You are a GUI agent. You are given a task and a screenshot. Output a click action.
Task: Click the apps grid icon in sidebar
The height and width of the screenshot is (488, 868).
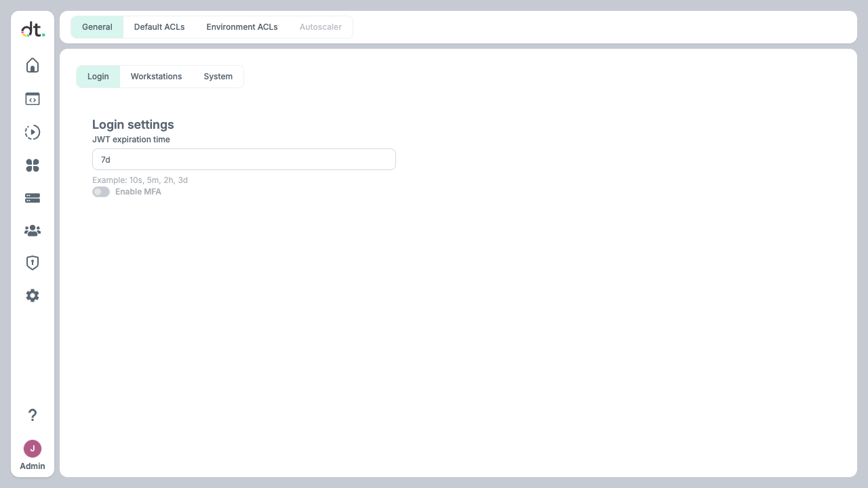(32, 165)
